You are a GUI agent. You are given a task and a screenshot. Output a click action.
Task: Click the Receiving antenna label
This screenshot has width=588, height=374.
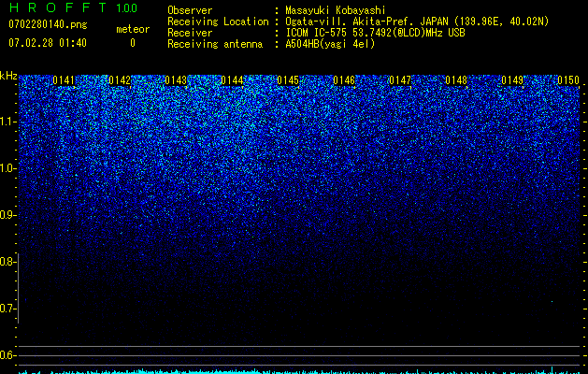point(215,44)
